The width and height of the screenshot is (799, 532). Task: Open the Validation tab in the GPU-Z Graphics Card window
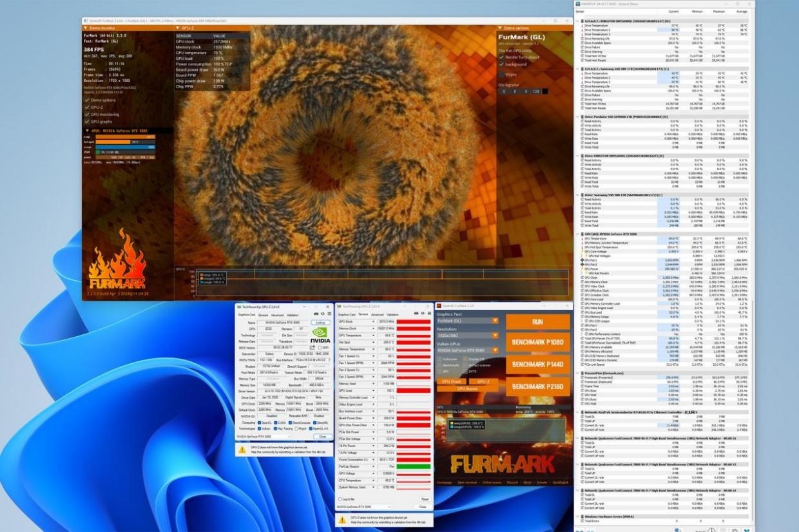click(292, 314)
